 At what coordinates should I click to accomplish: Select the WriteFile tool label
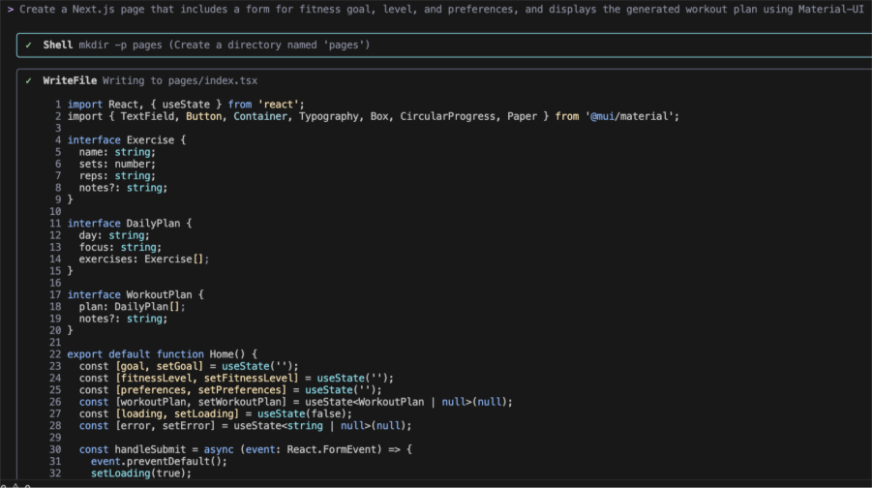coord(70,81)
